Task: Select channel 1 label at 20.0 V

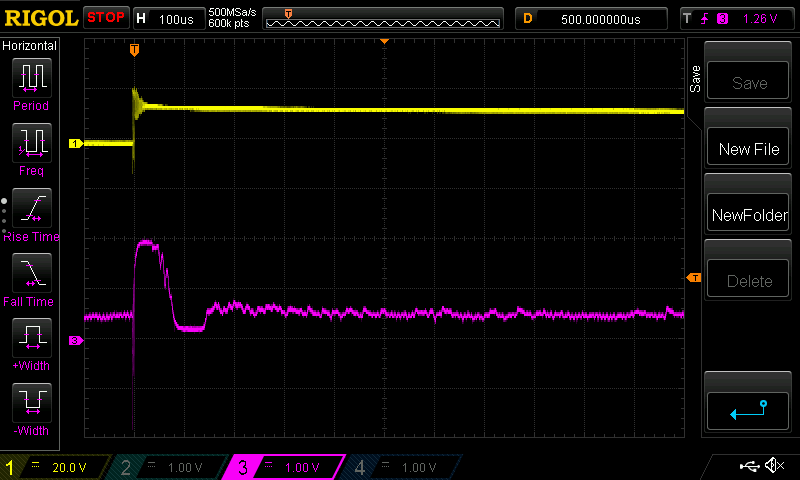Action: point(55,467)
